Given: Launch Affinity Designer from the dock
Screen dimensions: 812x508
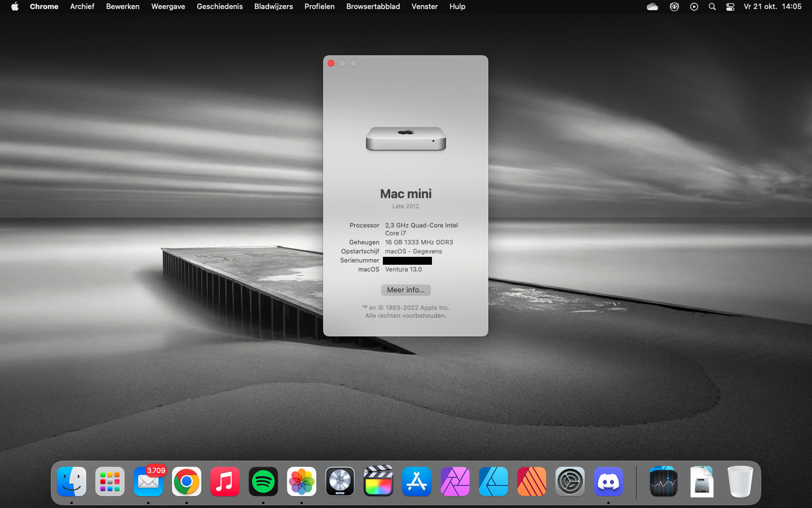Looking at the screenshot, I should [493, 481].
